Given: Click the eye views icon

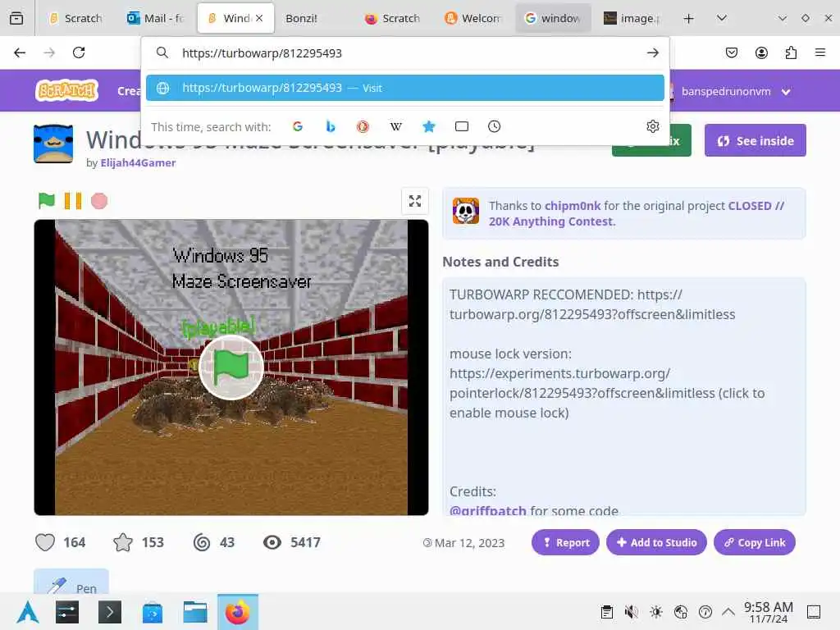Looking at the screenshot, I should (272, 542).
